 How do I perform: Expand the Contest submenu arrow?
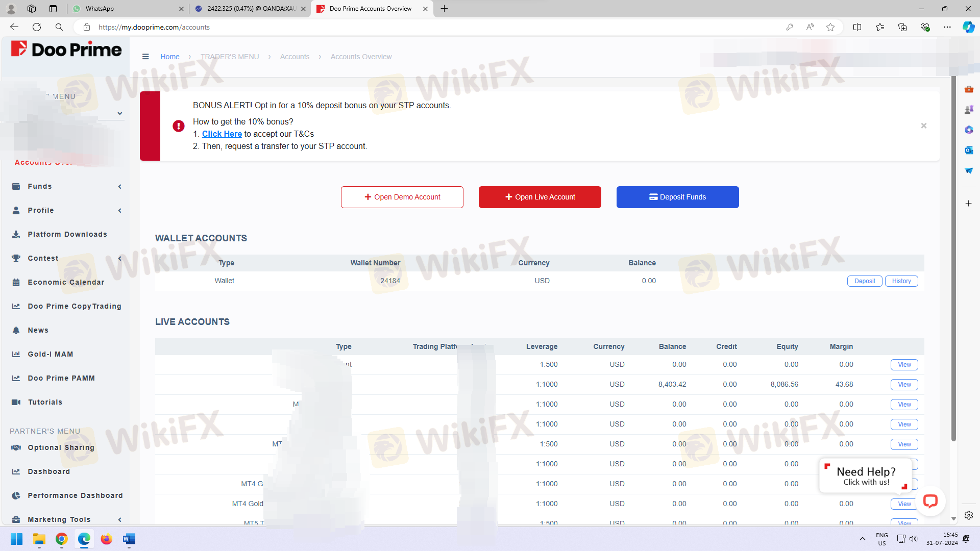119,259
